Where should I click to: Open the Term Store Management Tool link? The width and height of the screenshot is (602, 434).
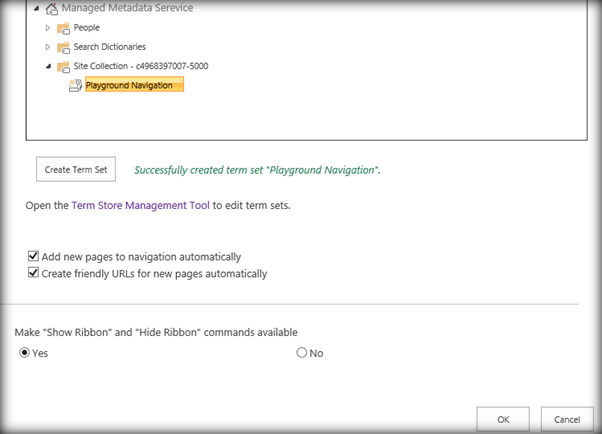pos(141,205)
